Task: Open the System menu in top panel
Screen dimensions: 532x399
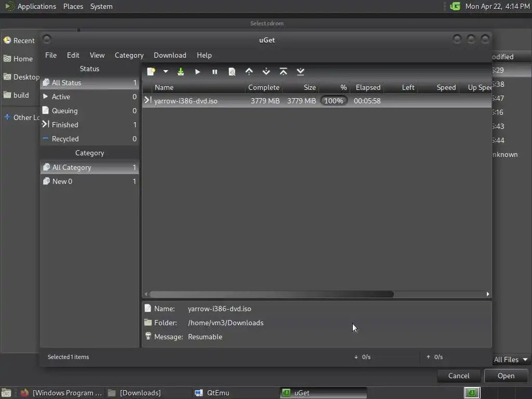Action: pyautogui.click(x=101, y=6)
